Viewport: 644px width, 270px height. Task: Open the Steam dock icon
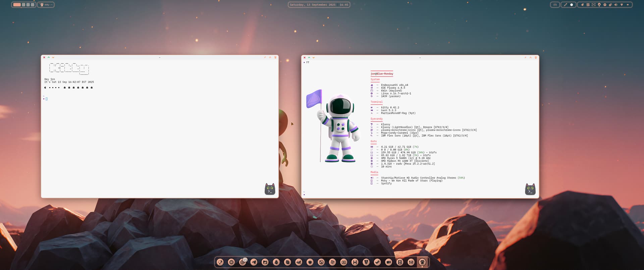click(377, 262)
